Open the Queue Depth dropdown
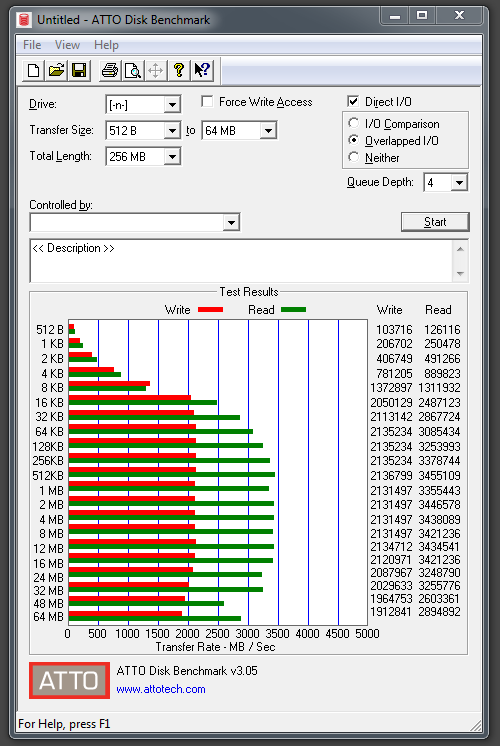The image size is (500, 746). [459, 183]
